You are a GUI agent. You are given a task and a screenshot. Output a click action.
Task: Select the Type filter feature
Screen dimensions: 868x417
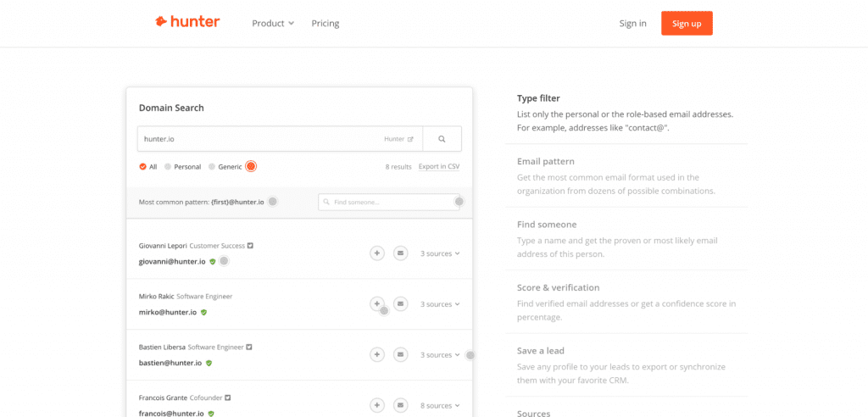click(x=626, y=113)
